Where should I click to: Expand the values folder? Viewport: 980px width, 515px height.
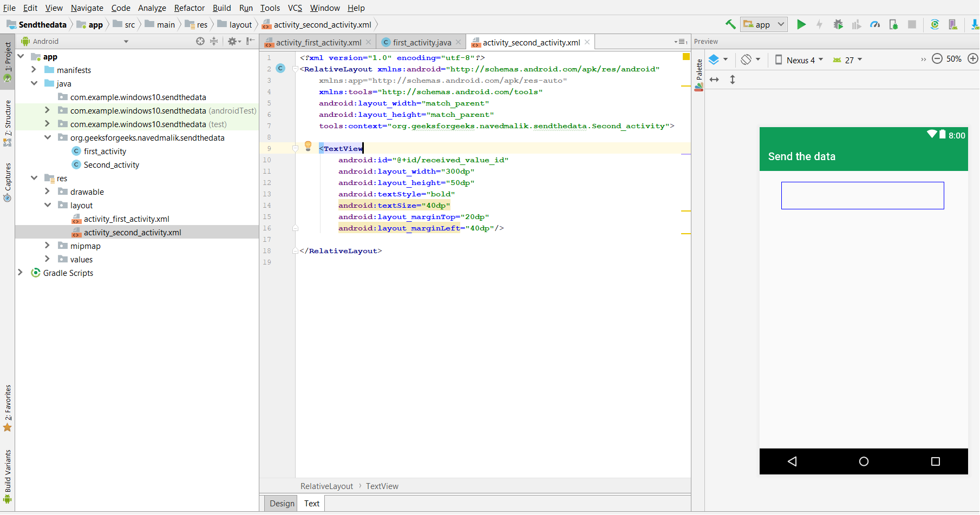click(x=47, y=259)
